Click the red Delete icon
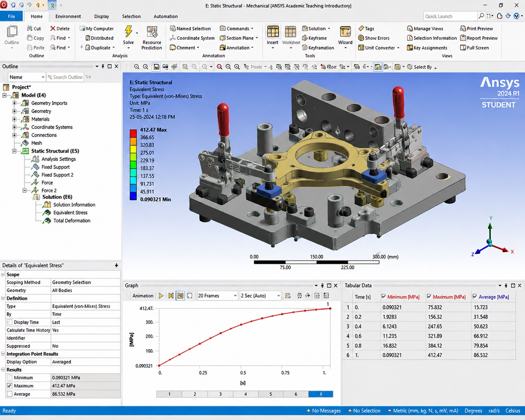Image resolution: width=525 pixels, height=420 pixels. [x=53, y=28]
